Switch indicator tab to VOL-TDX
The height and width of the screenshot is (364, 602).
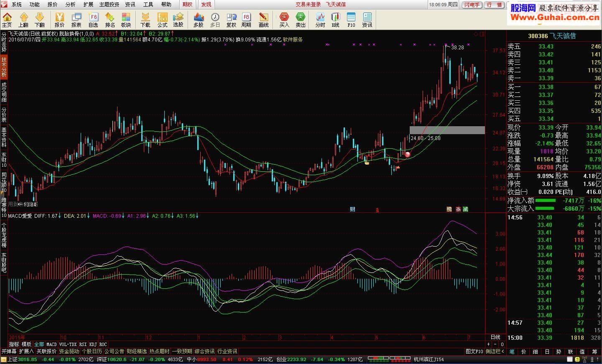[x=68, y=344]
